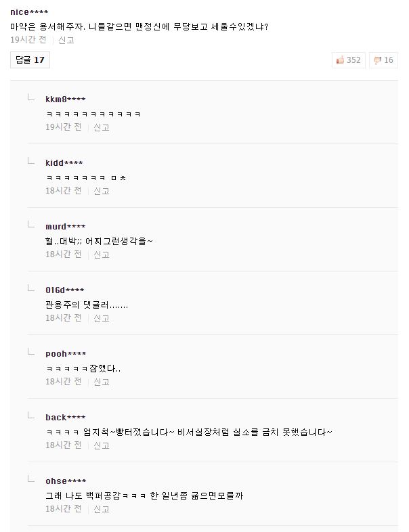Report murd**** reply via 신고
Screen dimensions: 409x532
click(x=102, y=254)
